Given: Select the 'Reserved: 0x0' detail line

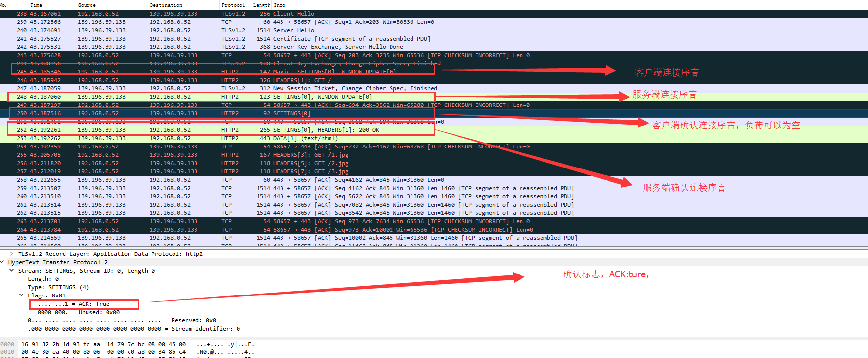Looking at the screenshot, I should point(122,320).
